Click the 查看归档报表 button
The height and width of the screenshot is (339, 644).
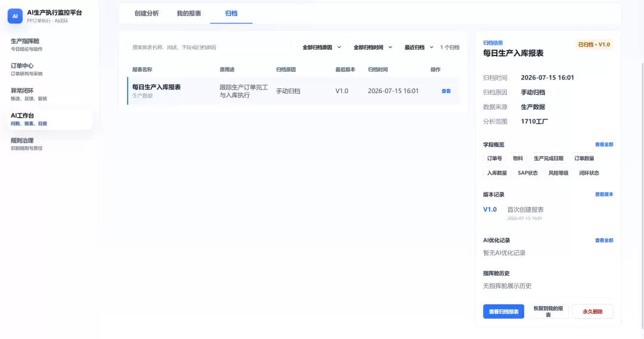coord(503,312)
